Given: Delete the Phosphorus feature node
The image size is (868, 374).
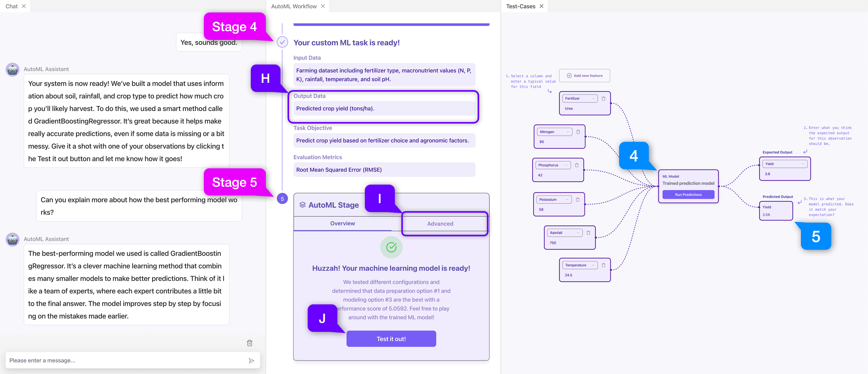Looking at the screenshot, I should [x=577, y=165].
